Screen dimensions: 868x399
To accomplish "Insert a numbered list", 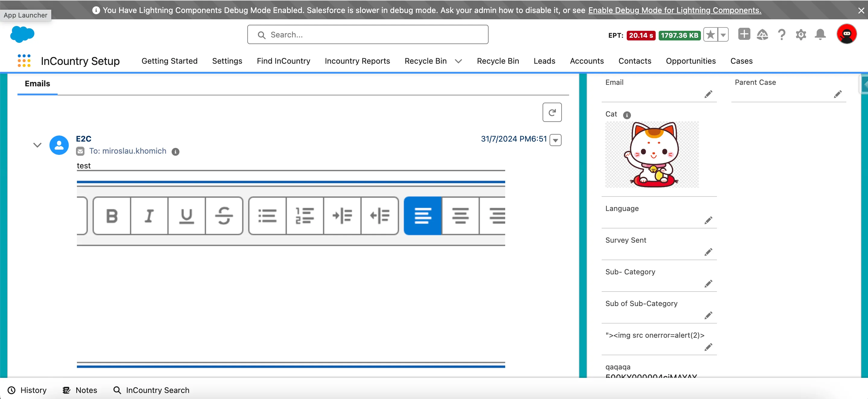I will click(x=305, y=216).
